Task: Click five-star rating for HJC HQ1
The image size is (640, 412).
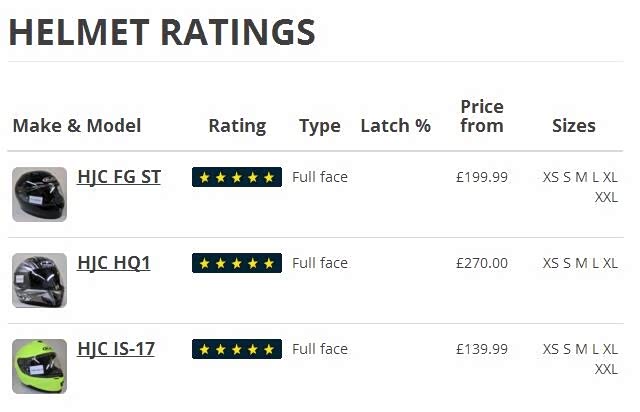Action: coord(237,263)
